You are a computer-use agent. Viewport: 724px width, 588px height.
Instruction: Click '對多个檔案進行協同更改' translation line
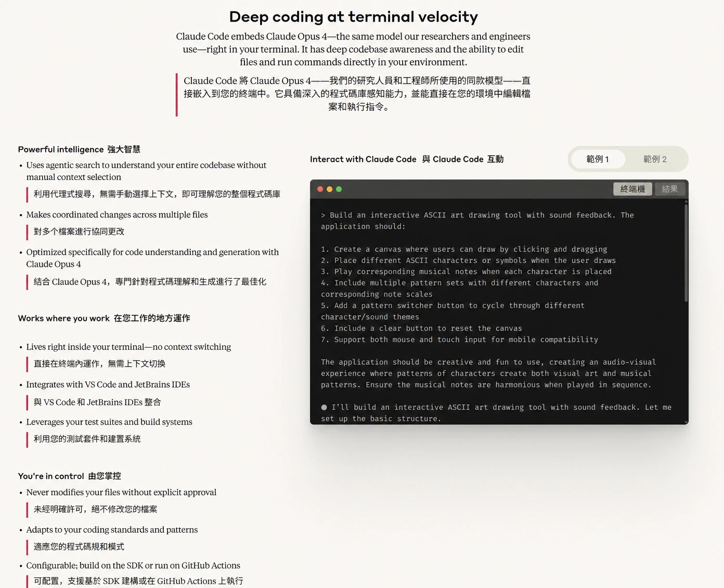79,232
